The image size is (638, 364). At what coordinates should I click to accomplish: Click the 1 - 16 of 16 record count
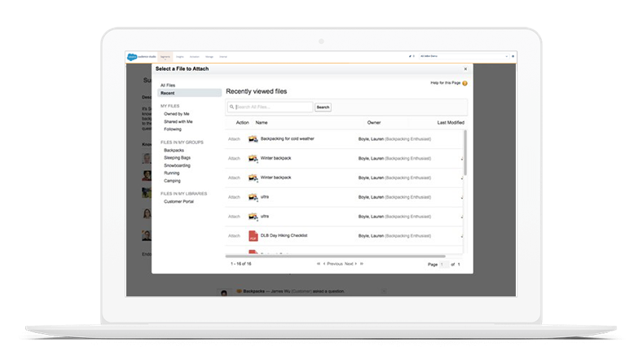coord(241,264)
